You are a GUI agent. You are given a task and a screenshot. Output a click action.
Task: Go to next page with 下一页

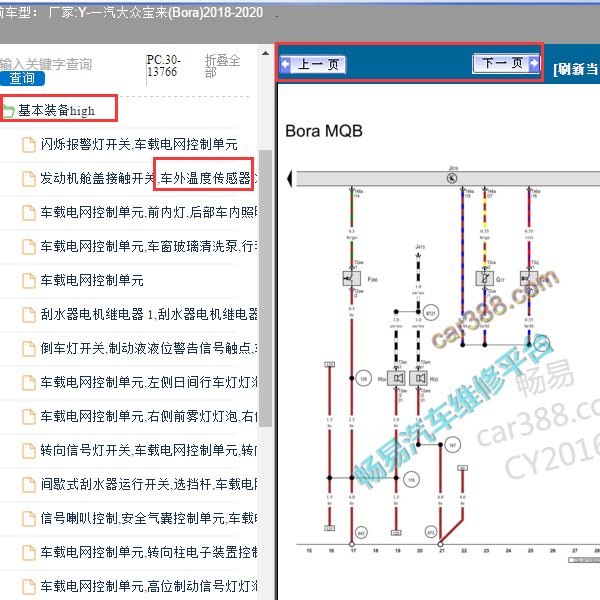506,63
